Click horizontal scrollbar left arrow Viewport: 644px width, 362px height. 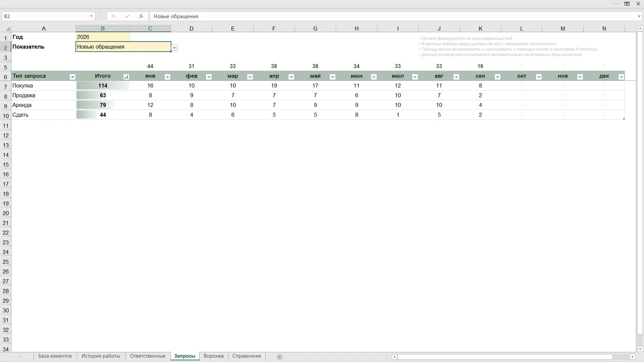tap(394, 357)
